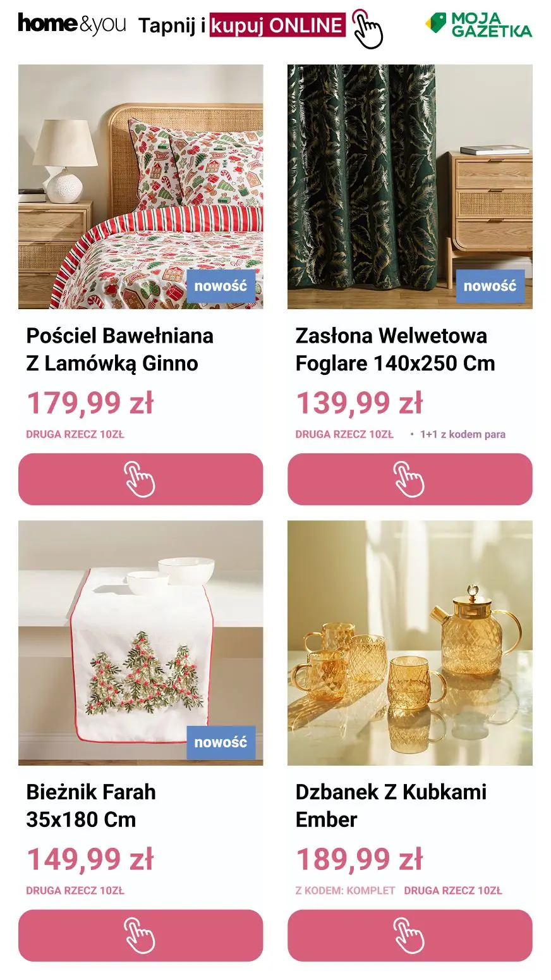Tap the hand button under Zasłona Welwetowa Foglare
The width and height of the screenshot is (551, 980).
(x=409, y=479)
